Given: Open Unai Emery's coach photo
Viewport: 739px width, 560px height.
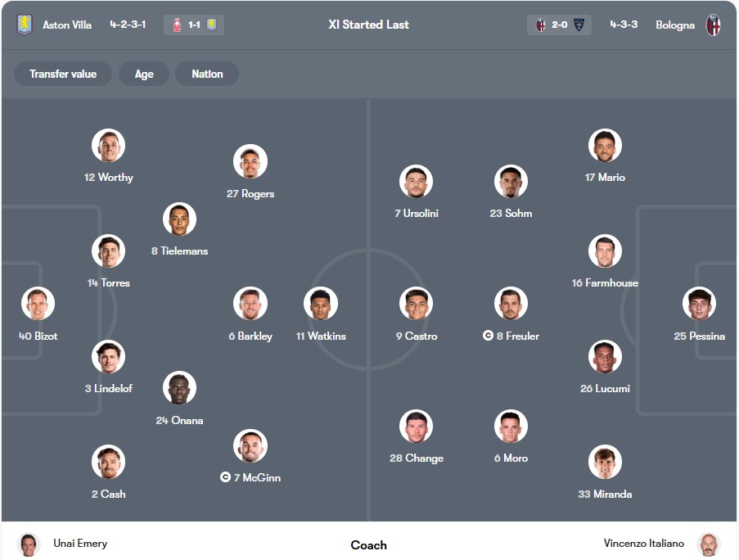Looking at the screenshot, I should tap(29, 544).
